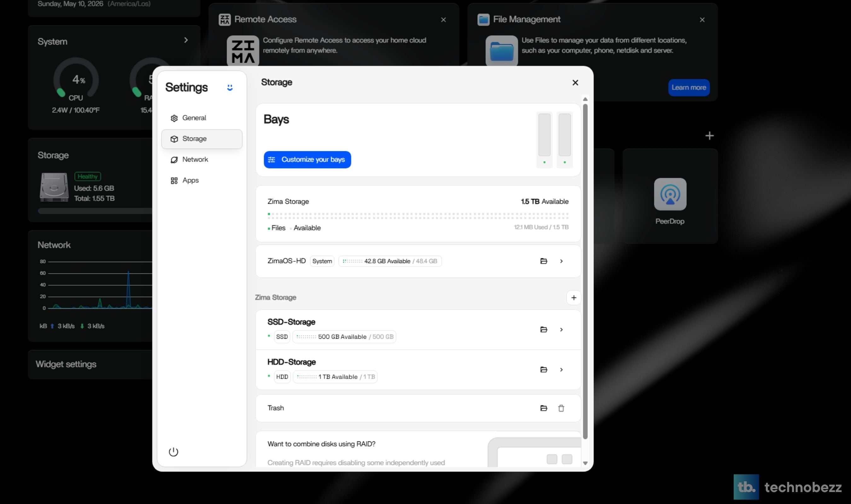This screenshot has width=851, height=504.
Task: Click the Trash row label
Action: point(275,408)
